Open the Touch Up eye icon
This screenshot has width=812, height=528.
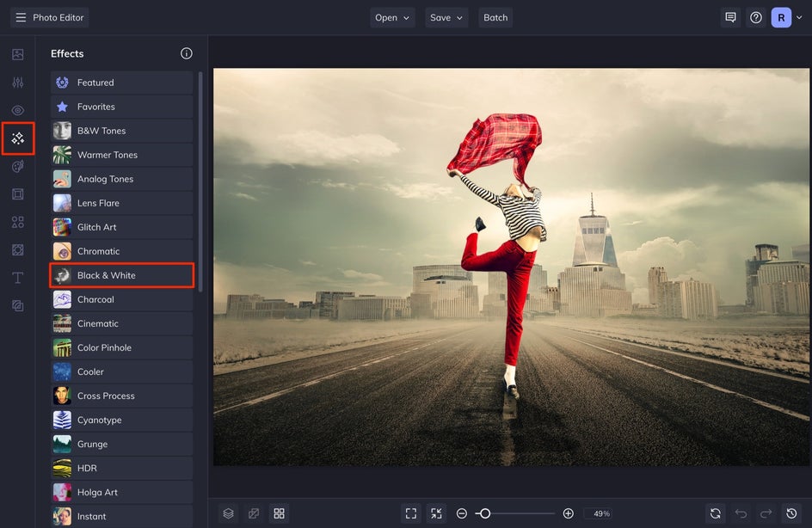17,110
